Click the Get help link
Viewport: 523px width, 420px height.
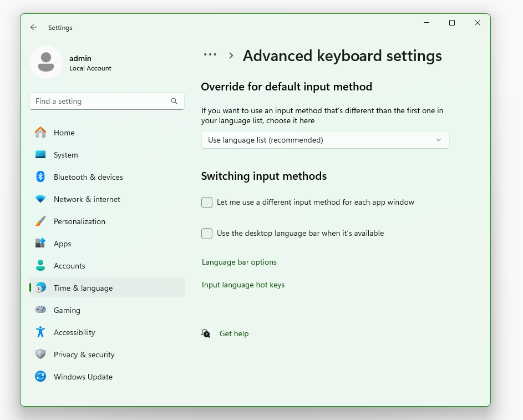click(x=234, y=333)
